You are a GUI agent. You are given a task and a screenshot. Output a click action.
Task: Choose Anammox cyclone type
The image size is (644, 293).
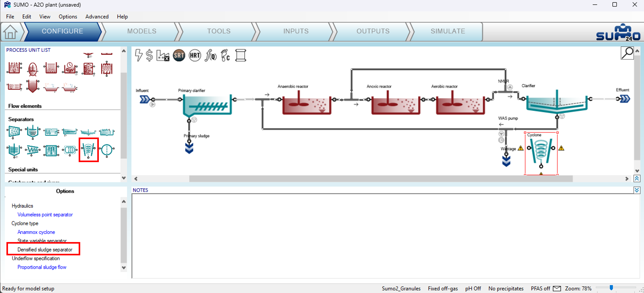pyautogui.click(x=36, y=232)
